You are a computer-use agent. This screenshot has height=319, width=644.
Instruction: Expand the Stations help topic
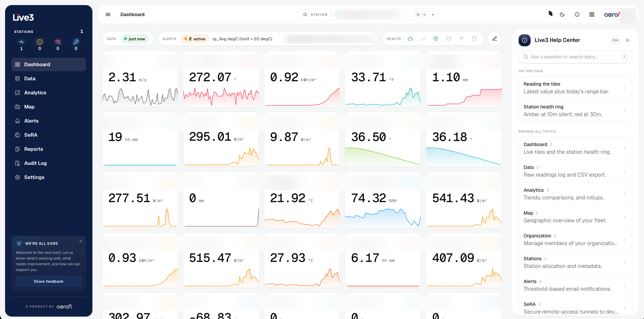(575, 262)
